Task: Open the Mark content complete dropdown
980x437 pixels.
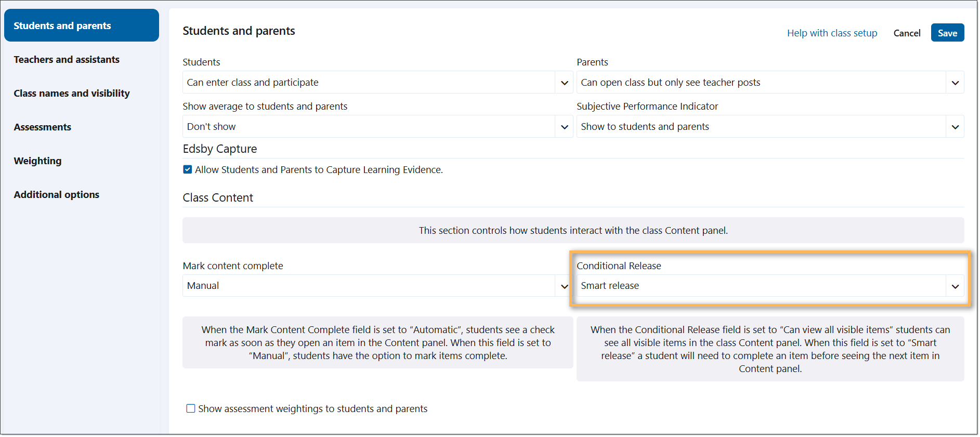Action: pyautogui.click(x=377, y=286)
